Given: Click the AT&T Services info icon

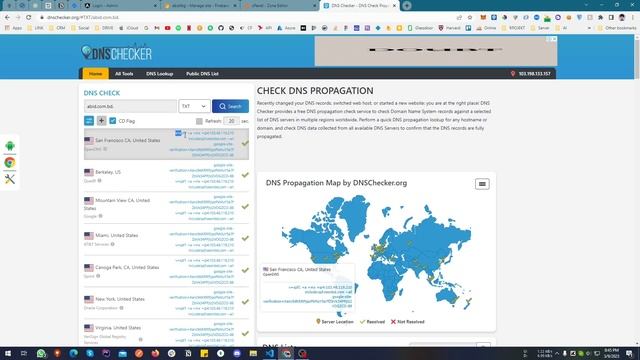Looking at the screenshot, I should pyautogui.click(x=112, y=244).
